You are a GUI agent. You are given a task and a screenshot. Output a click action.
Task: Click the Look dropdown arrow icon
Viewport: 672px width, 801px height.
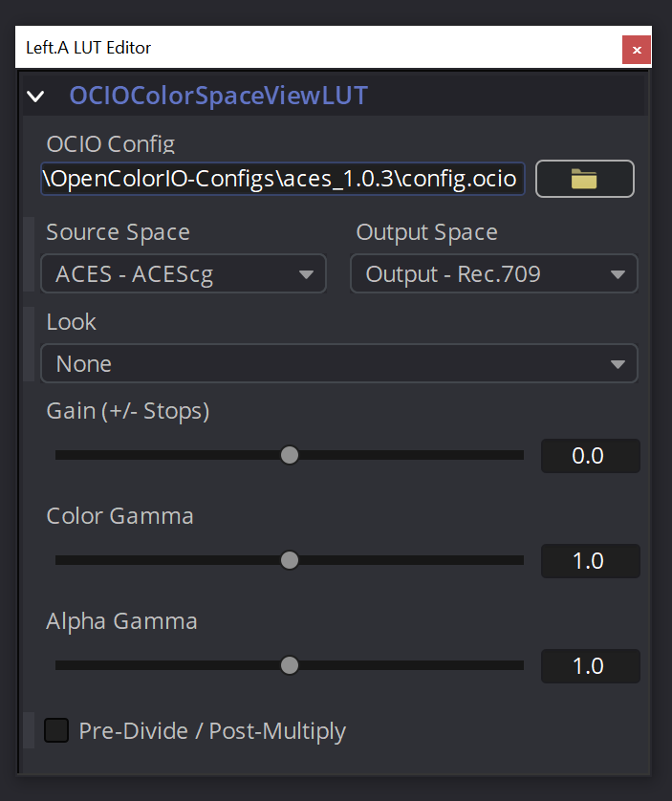tap(618, 364)
